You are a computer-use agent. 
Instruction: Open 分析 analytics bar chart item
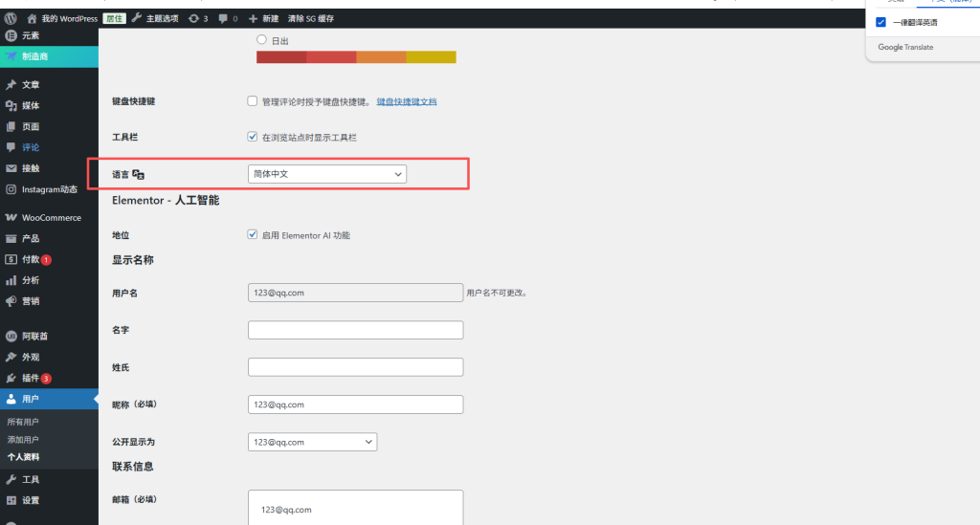(49, 280)
